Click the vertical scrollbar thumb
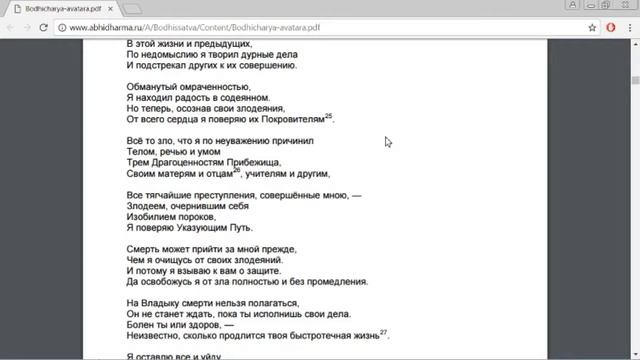This screenshot has height=360, width=640. click(x=636, y=80)
